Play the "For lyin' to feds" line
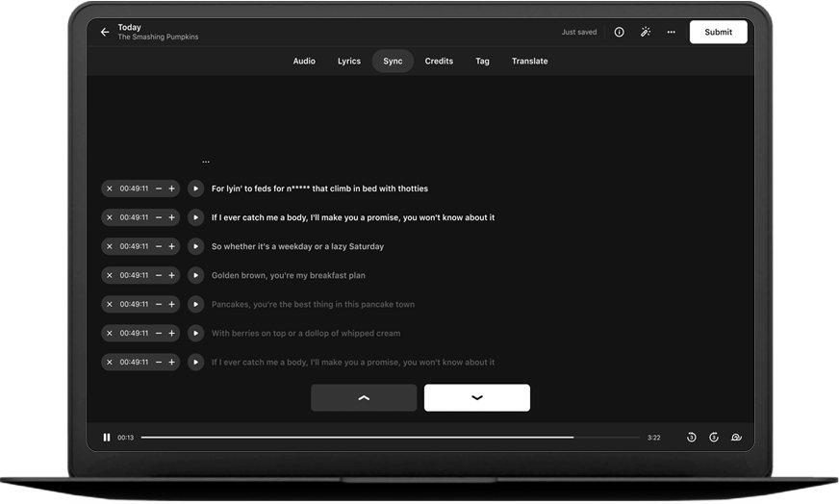Viewport: 839px width, 504px height. click(x=196, y=189)
